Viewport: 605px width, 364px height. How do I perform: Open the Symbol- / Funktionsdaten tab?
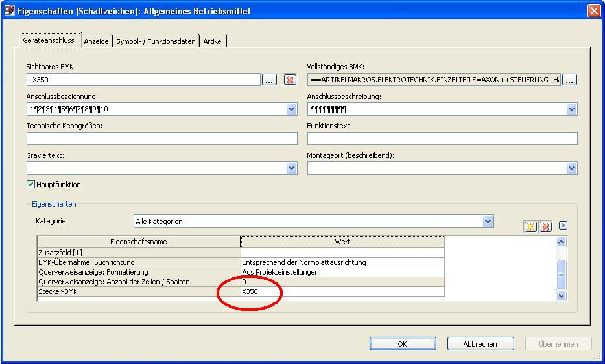(x=156, y=41)
